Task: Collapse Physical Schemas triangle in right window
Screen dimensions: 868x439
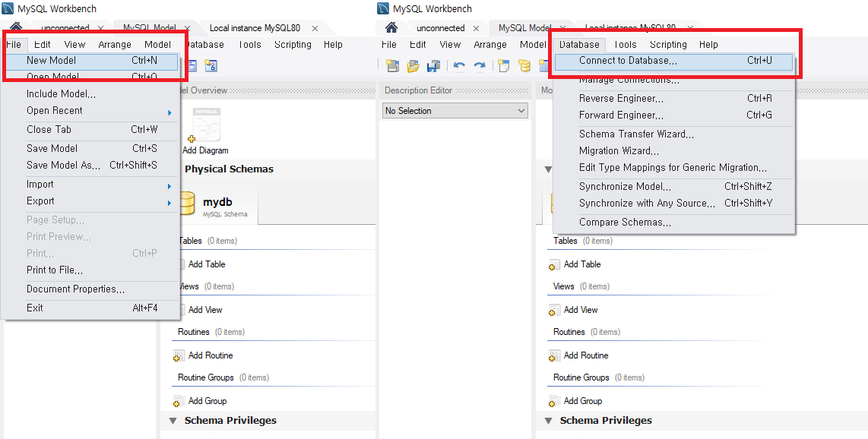Action: click(x=548, y=169)
